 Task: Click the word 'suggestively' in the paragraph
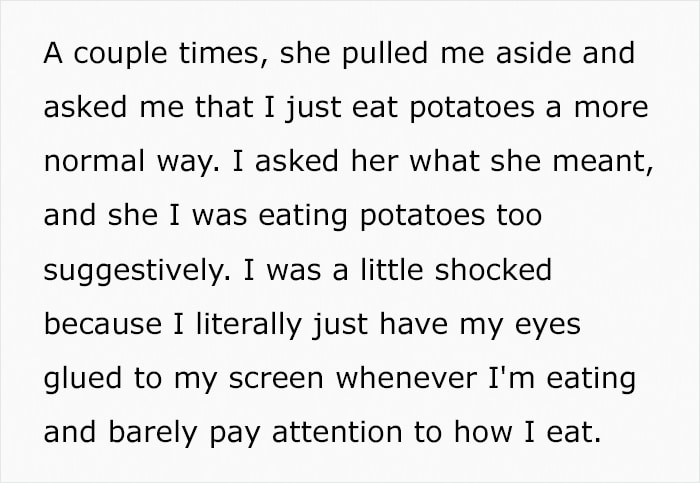138,271
